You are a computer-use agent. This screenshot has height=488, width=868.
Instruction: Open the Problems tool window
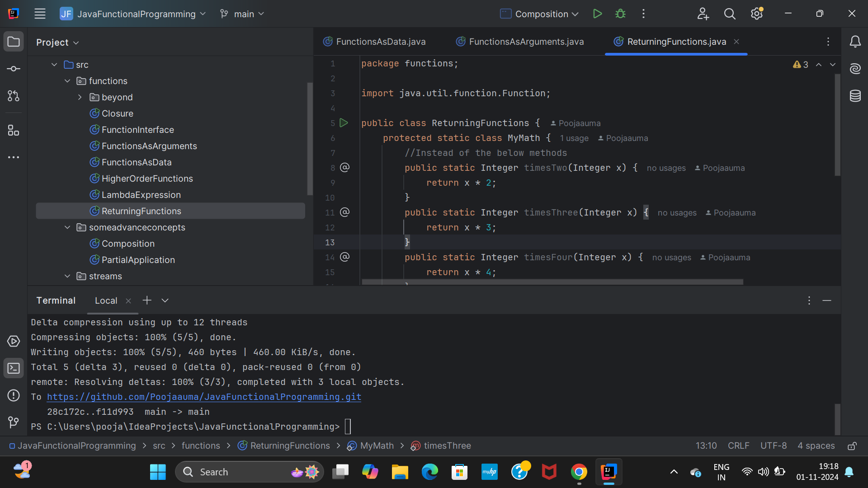pyautogui.click(x=14, y=395)
